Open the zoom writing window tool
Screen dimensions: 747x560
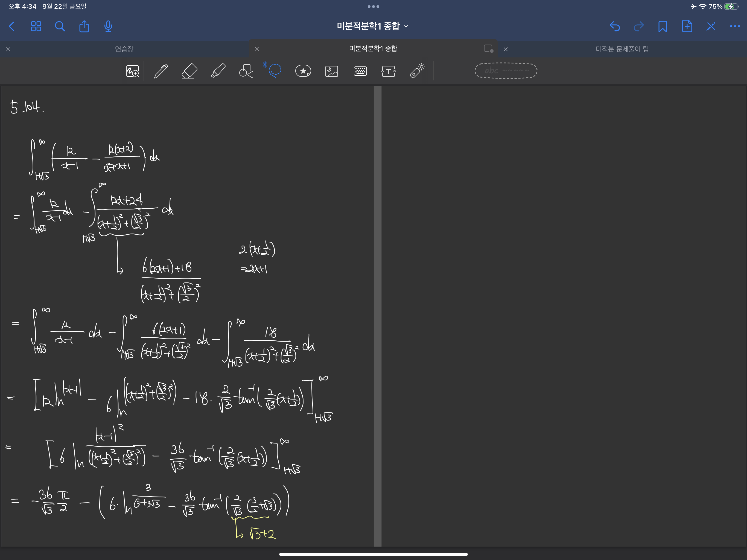(132, 71)
